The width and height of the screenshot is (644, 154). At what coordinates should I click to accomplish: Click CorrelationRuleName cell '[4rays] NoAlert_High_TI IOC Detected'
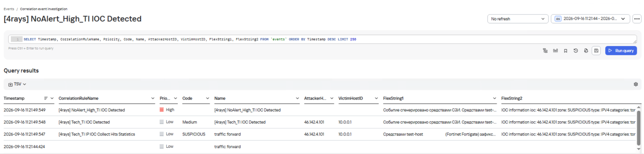click(92, 110)
